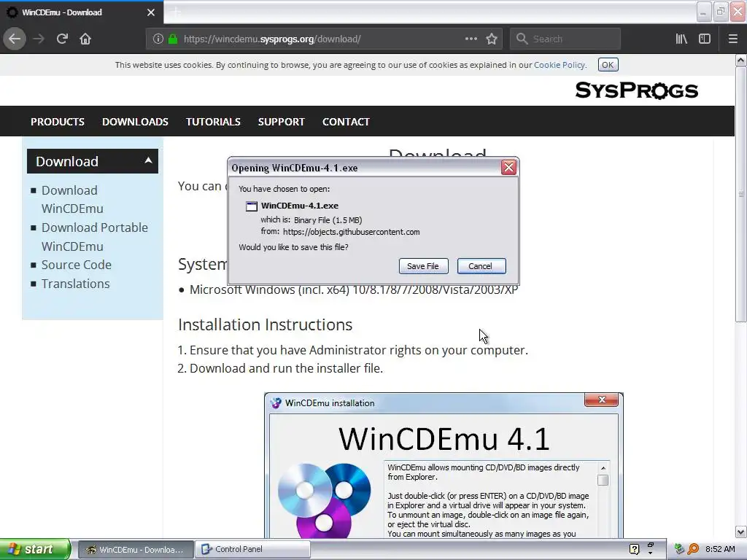The height and width of the screenshot is (560, 747).
Task: Collapse the Download sidebar section arrow
Action: point(148,160)
